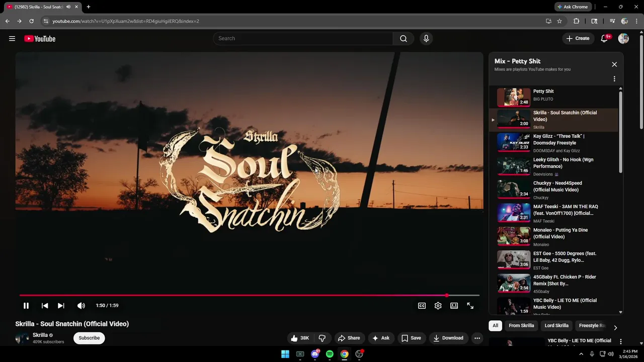This screenshot has width=644, height=362.
Task: Switch player to theater mode
Action: pyautogui.click(x=454, y=306)
